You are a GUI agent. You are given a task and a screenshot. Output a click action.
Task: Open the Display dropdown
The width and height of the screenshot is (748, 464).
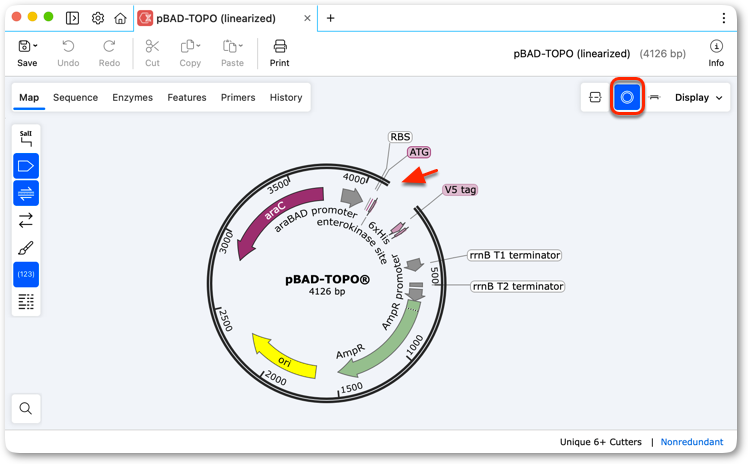(698, 97)
